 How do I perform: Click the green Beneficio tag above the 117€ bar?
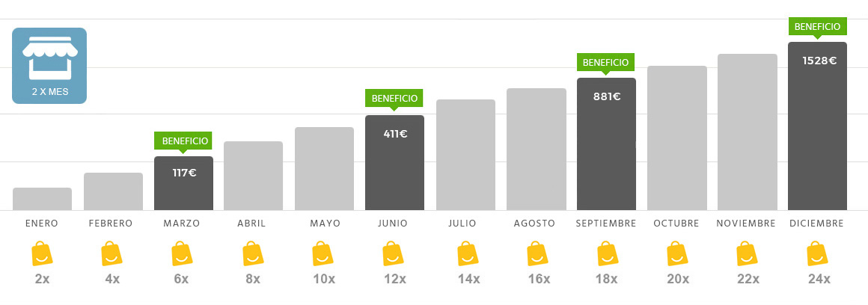tap(183, 142)
